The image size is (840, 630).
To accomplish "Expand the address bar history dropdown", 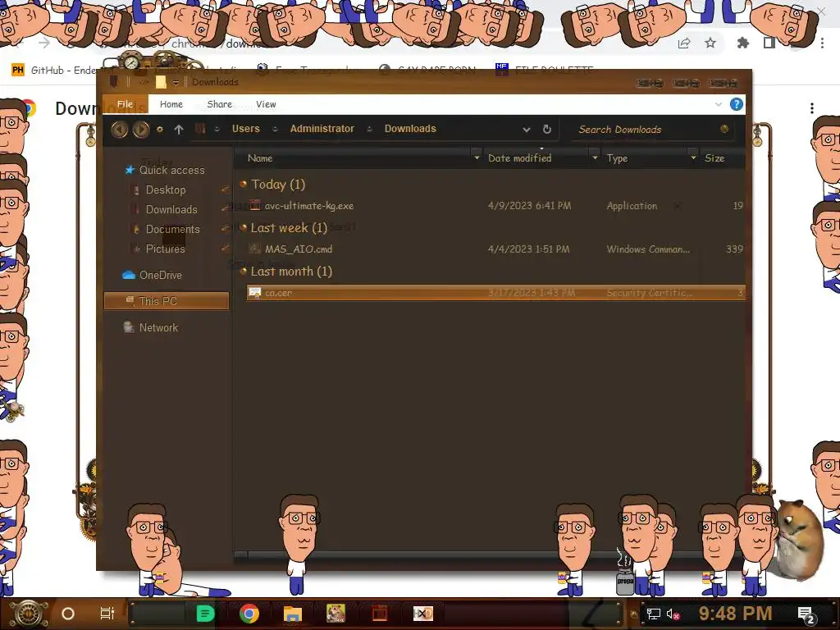I will [x=526, y=129].
